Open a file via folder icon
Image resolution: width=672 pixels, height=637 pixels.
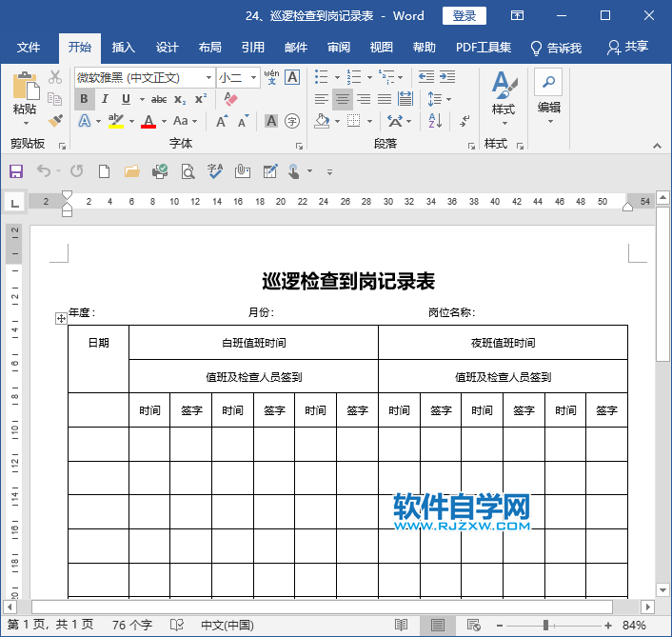pyautogui.click(x=132, y=171)
